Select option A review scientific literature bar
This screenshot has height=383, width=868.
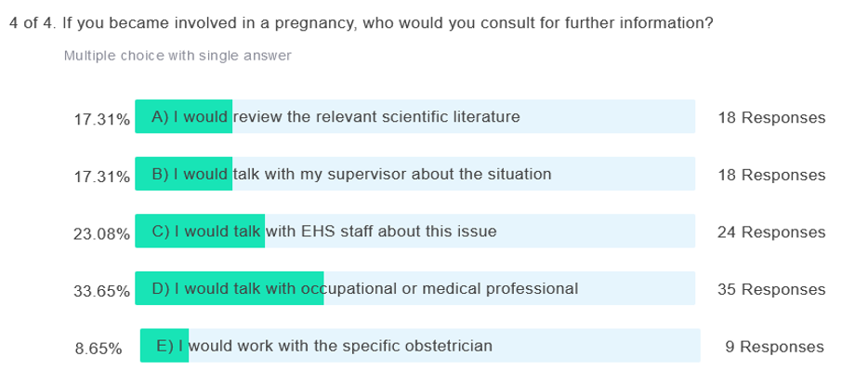pyautogui.click(x=415, y=116)
